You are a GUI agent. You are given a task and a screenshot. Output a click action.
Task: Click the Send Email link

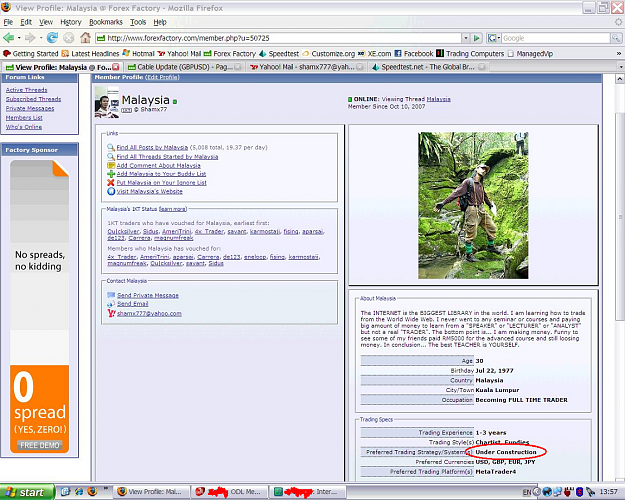[132, 304]
